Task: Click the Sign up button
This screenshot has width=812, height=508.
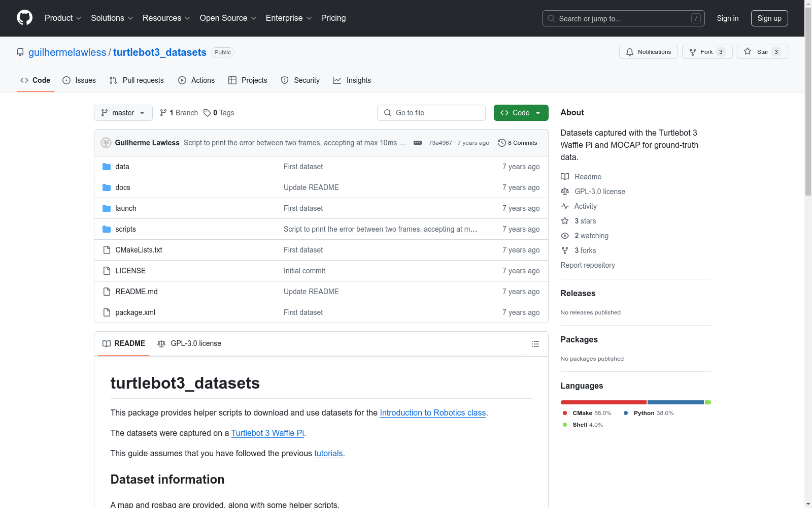Action: (769, 18)
